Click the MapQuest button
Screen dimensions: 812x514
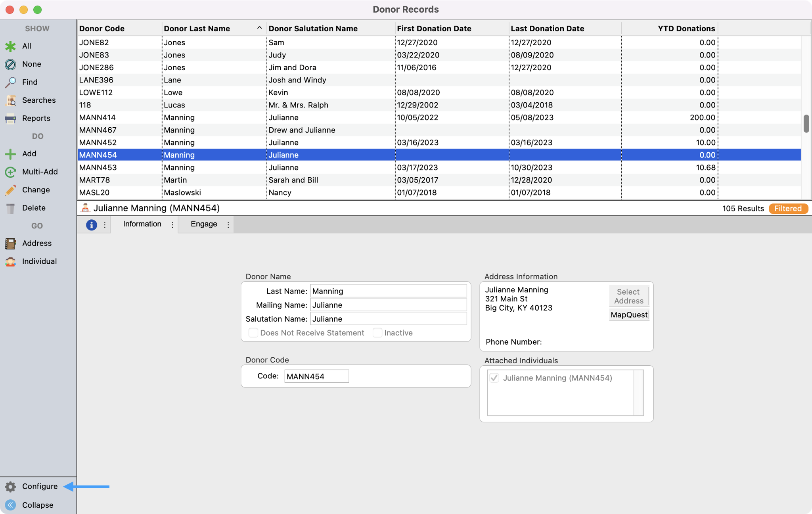(629, 315)
